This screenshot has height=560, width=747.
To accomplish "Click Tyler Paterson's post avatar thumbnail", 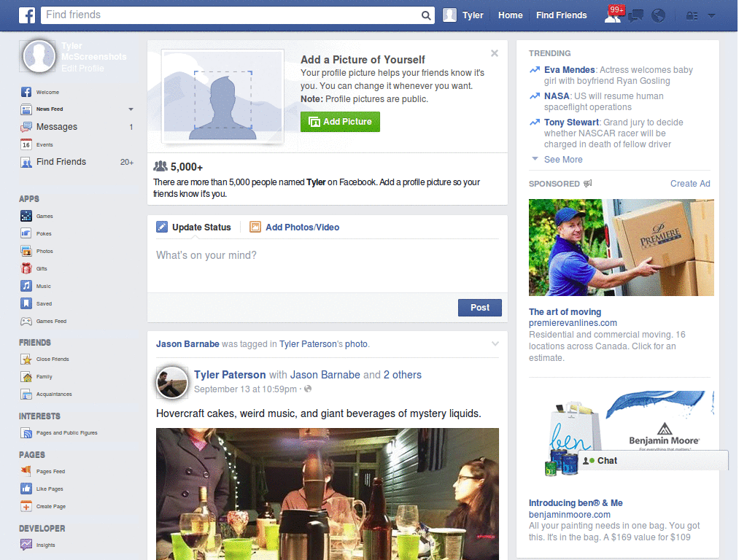I will coord(172,382).
